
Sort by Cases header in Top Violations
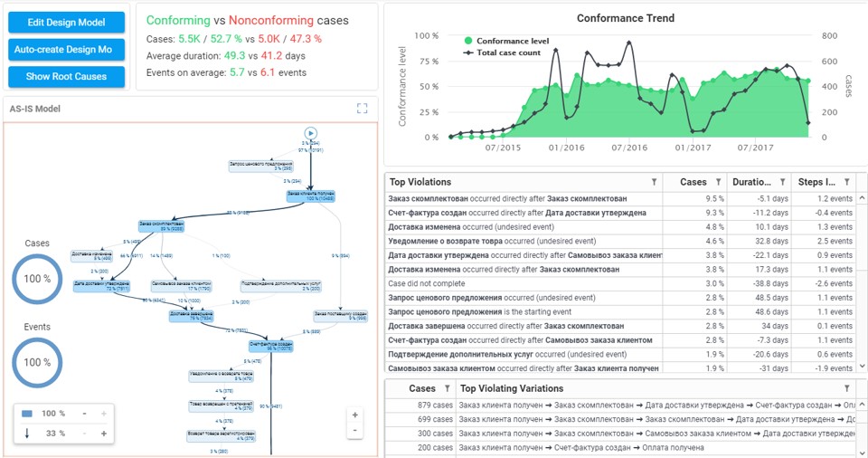pos(693,182)
